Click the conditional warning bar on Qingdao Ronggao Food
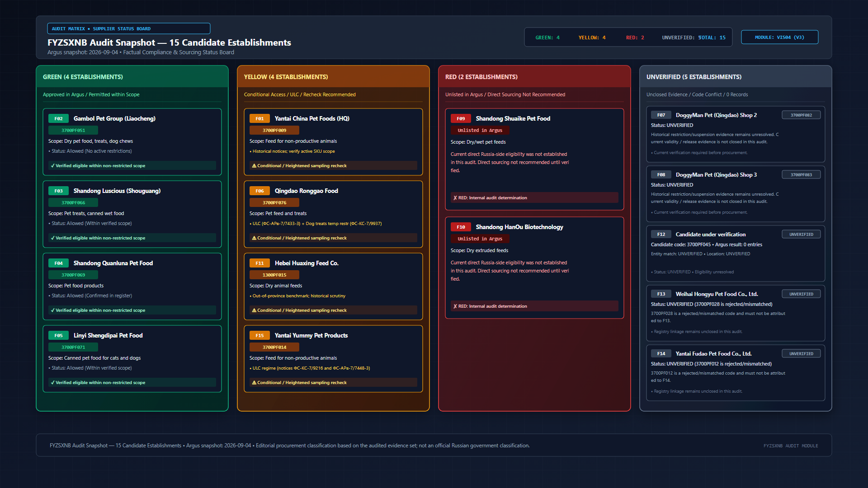 pyautogui.click(x=333, y=238)
